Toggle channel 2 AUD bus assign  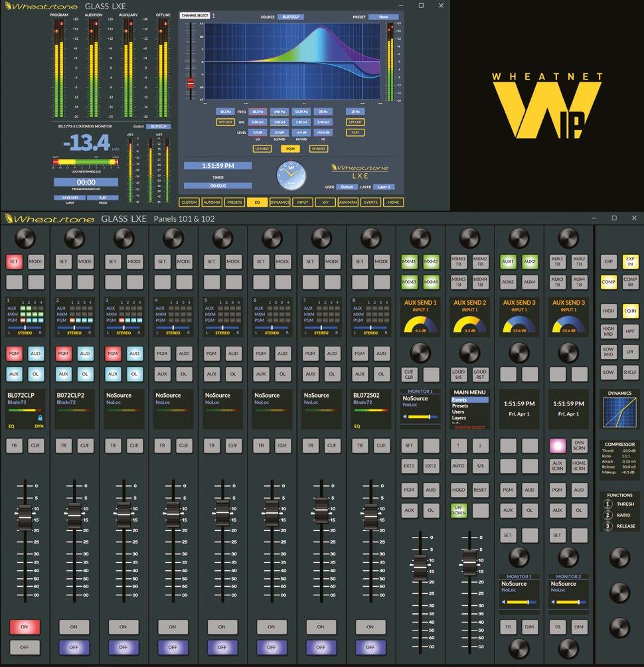point(85,354)
